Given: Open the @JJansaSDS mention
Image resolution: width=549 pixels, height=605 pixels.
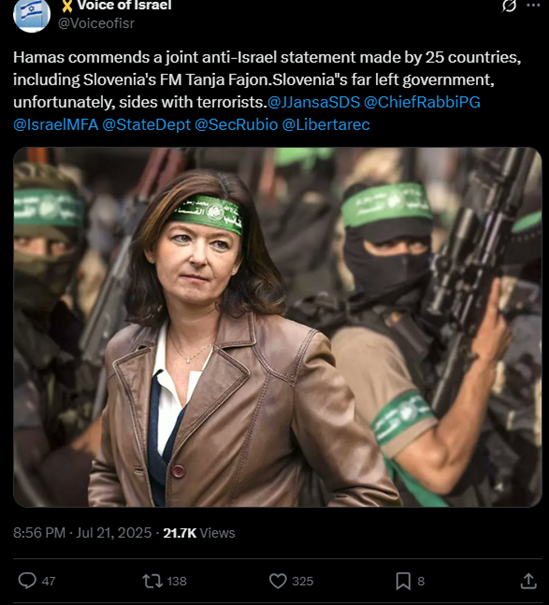Looking at the screenshot, I should tap(313, 102).
